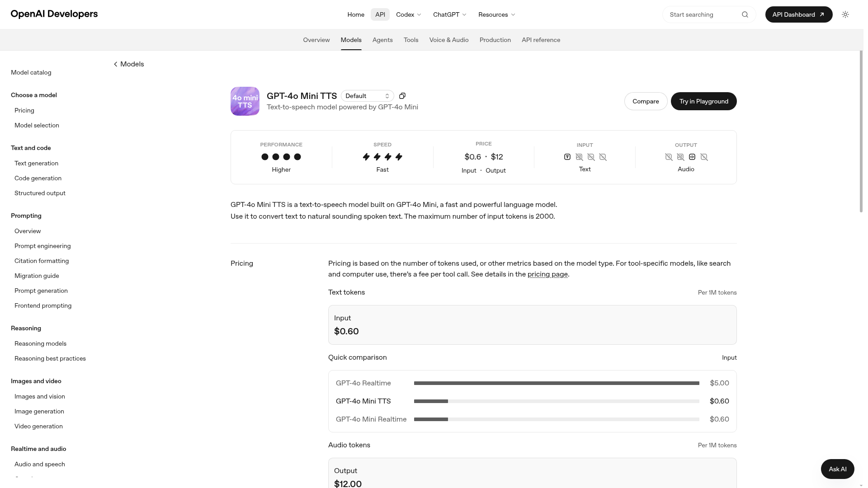868x488 pixels.
Task: Open Model selection in sidebar
Action: click(x=37, y=125)
